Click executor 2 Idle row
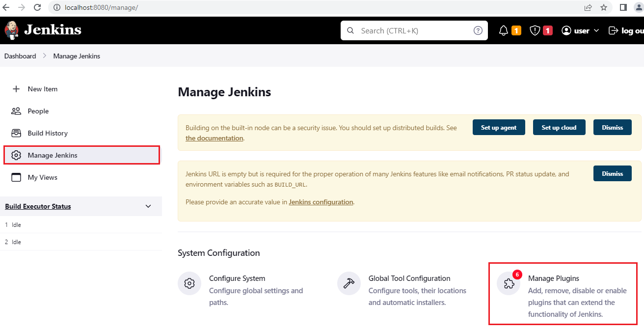The image size is (644, 332). [x=81, y=242]
